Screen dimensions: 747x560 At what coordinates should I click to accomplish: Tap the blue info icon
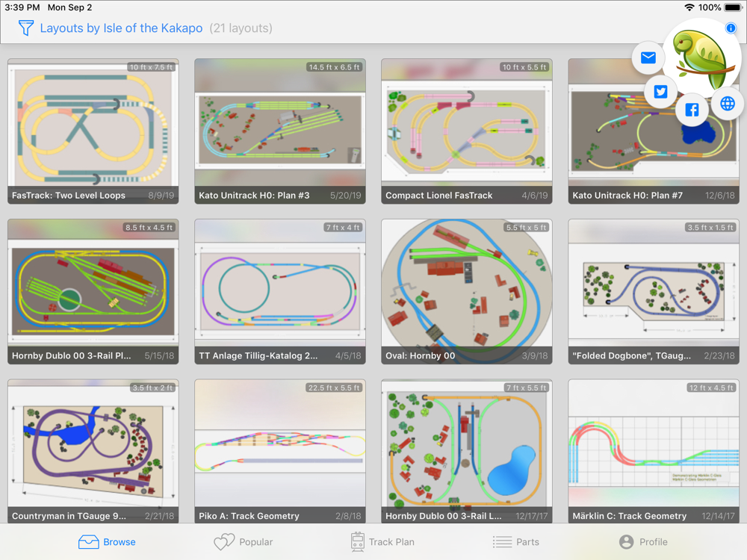pyautogui.click(x=731, y=28)
